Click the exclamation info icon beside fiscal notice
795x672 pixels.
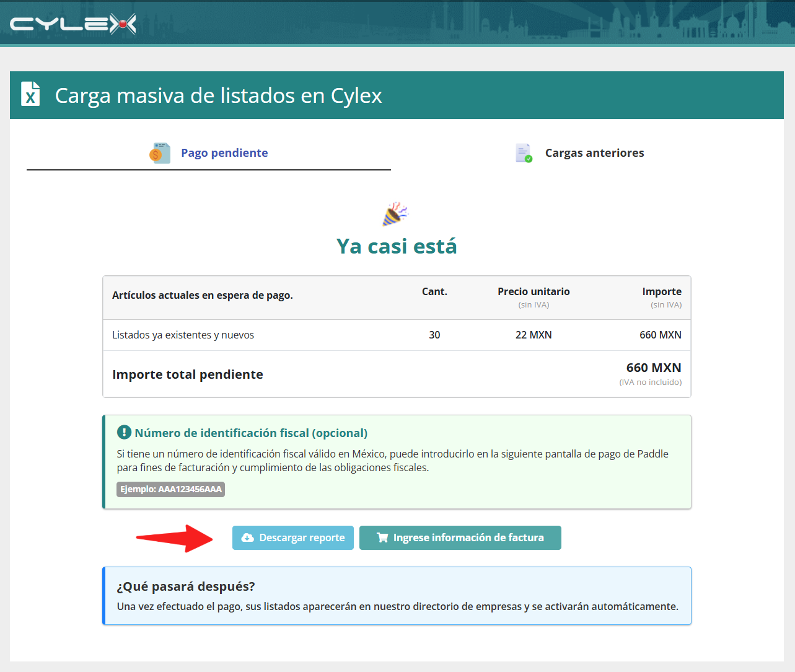[124, 432]
